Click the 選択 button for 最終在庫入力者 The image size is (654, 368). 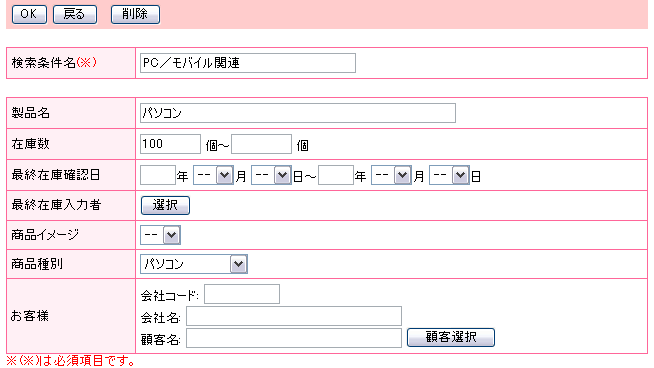(165, 205)
